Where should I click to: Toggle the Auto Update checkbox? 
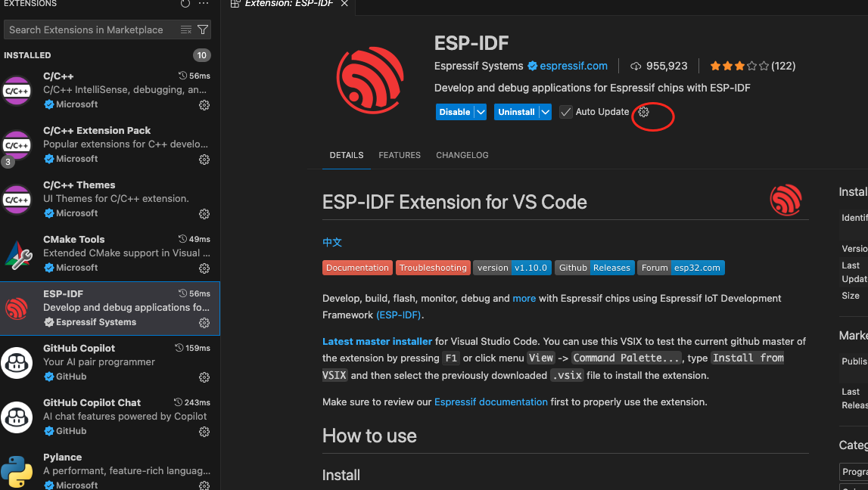click(565, 112)
